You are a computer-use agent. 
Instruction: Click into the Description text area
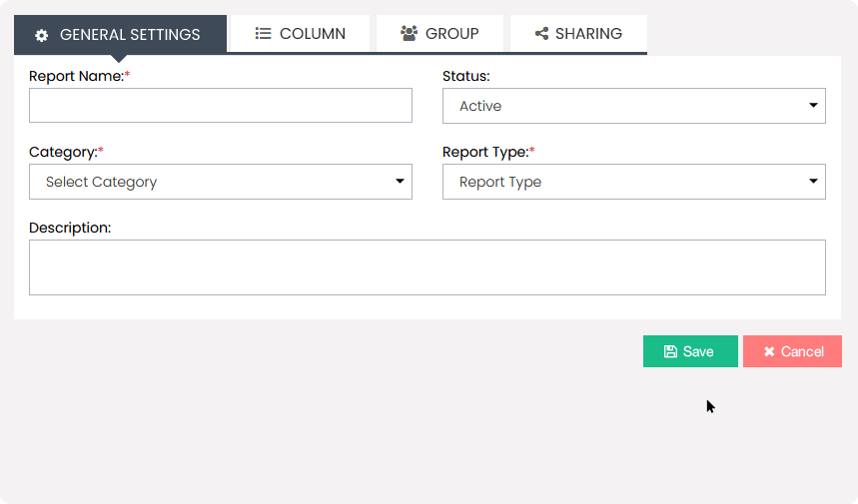tap(428, 267)
